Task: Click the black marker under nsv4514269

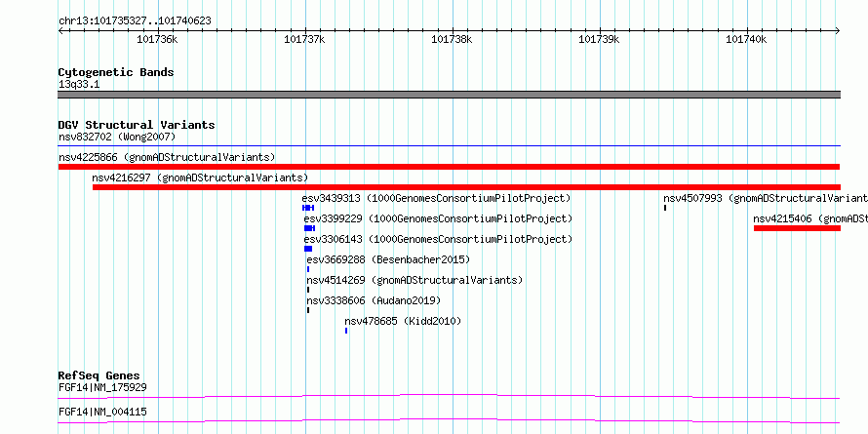Action: click(x=308, y=290)
